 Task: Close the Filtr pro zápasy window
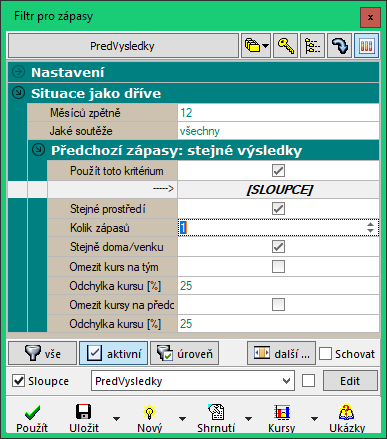[x=370, y=17]
